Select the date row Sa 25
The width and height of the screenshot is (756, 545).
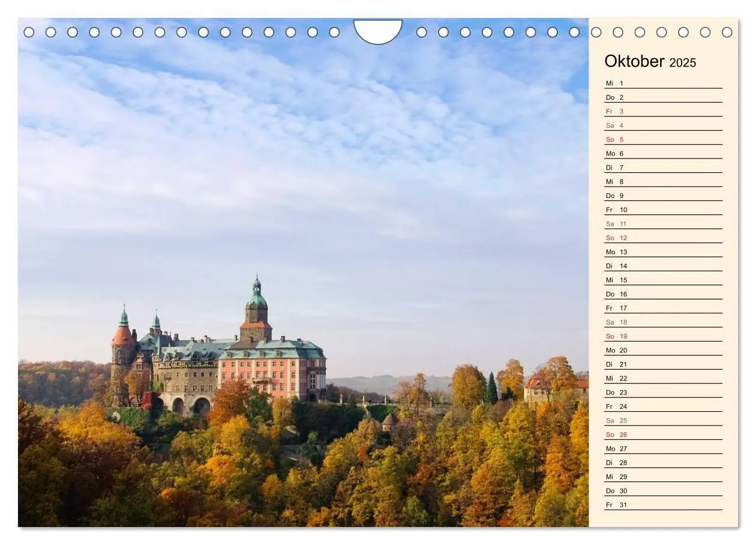click(x=663, y=420)
